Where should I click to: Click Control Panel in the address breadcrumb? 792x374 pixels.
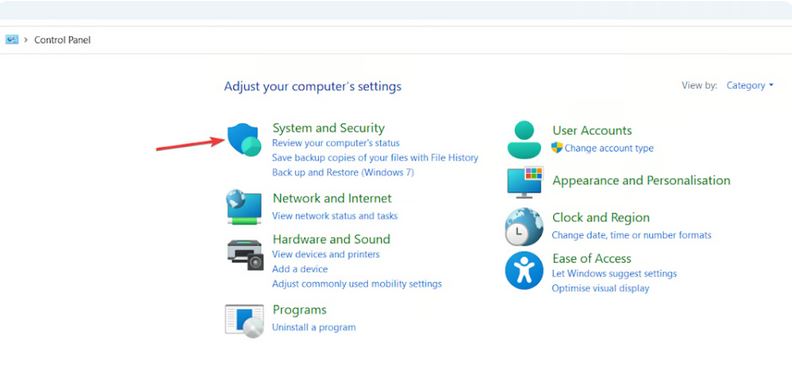coord(62,39)
